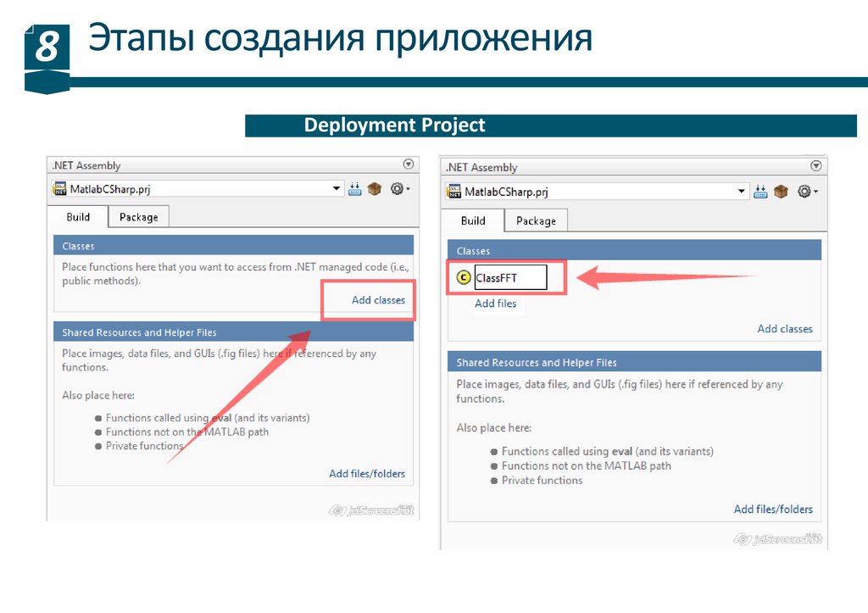
Task: Expand the right .NET Assembly panel options arrow
Action: [815, 166]
